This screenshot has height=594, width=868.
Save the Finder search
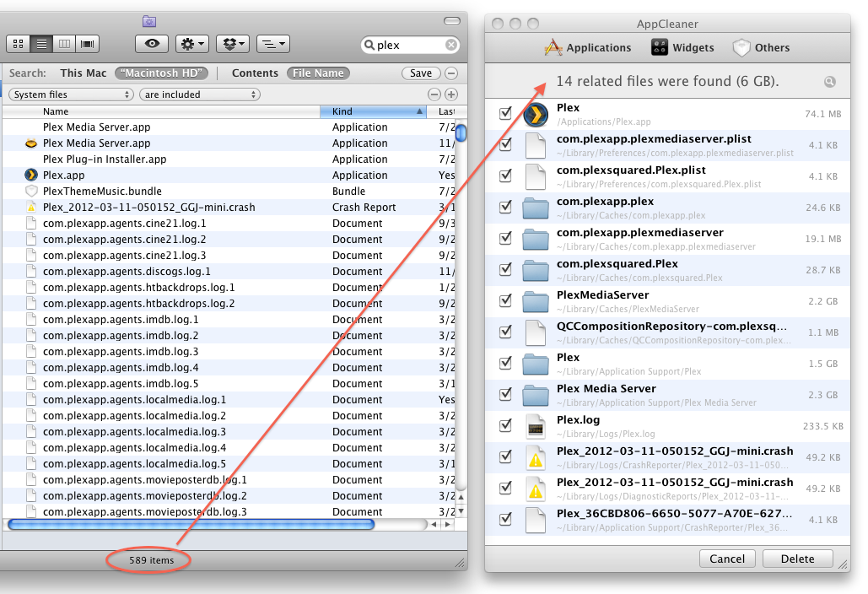point(421,73)
